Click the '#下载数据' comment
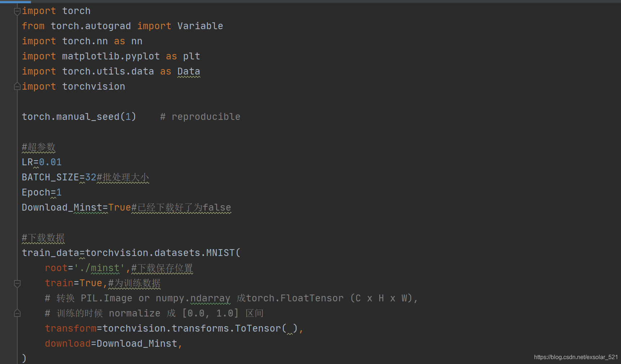This screenshot has height=364, width=621. pos(43,238)
